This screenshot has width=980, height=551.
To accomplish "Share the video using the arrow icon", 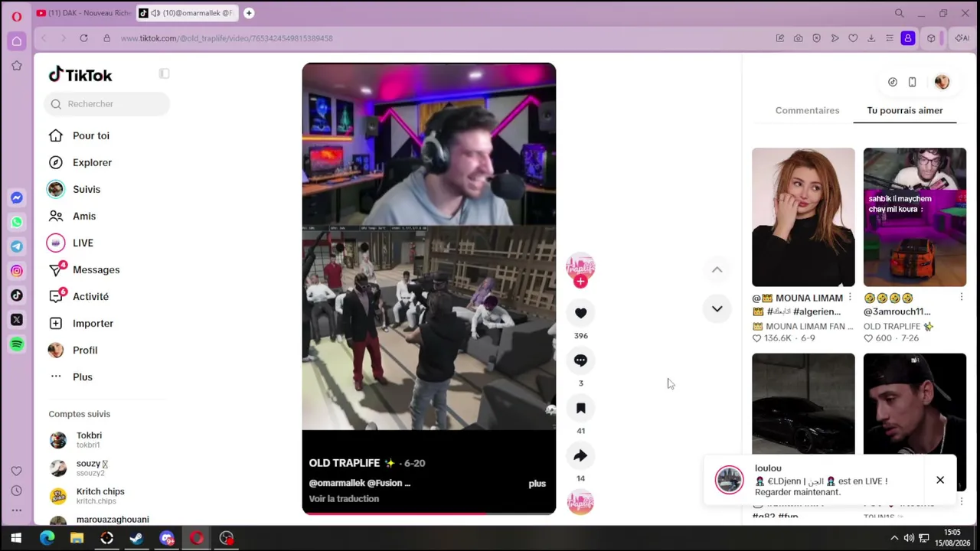I will [x=580, y=456].
